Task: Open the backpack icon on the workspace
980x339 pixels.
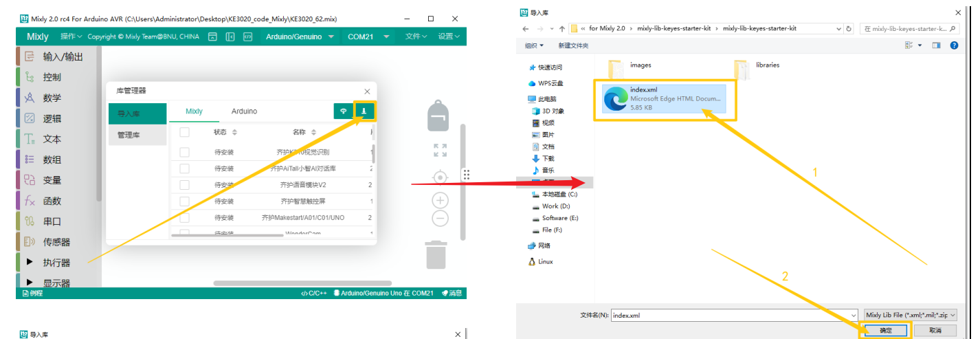Action: (438, 115)
